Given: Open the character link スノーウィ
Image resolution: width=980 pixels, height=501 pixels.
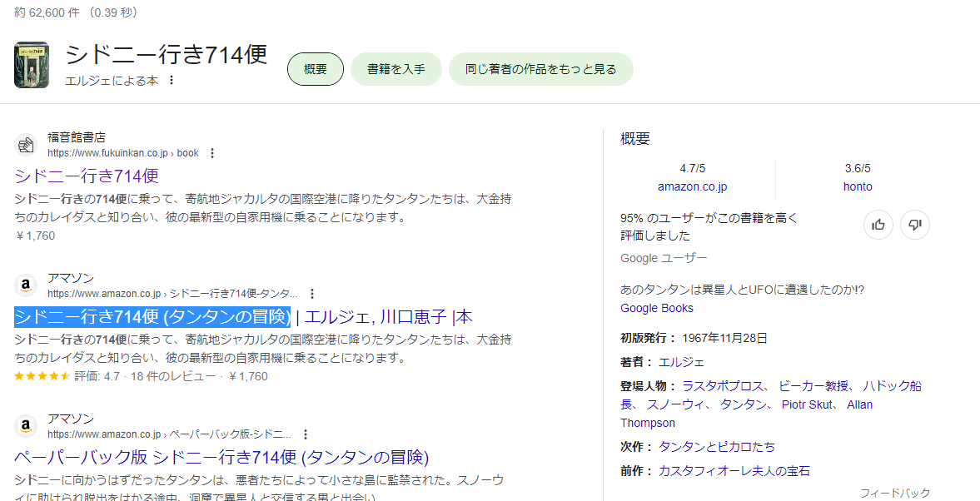Looking at the screenshot, I should coord(675,404).
